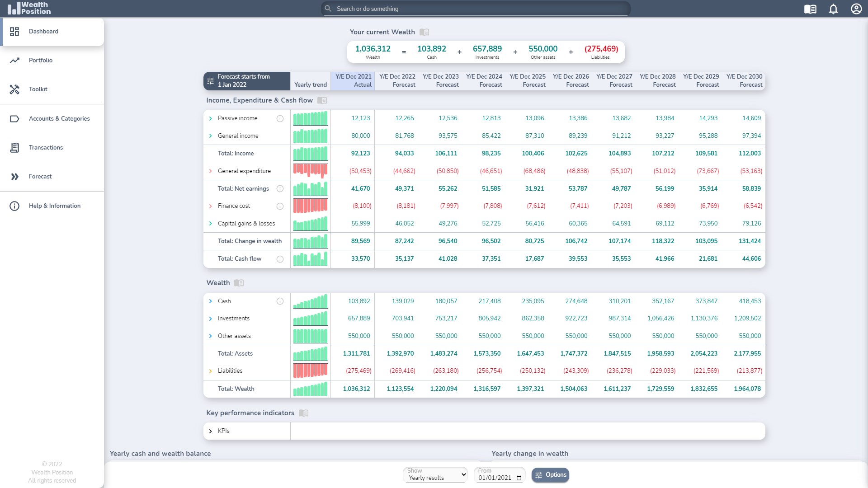
Task: Click the help book icon beside Key performance indicators
Action: click(x=304, y=413)
